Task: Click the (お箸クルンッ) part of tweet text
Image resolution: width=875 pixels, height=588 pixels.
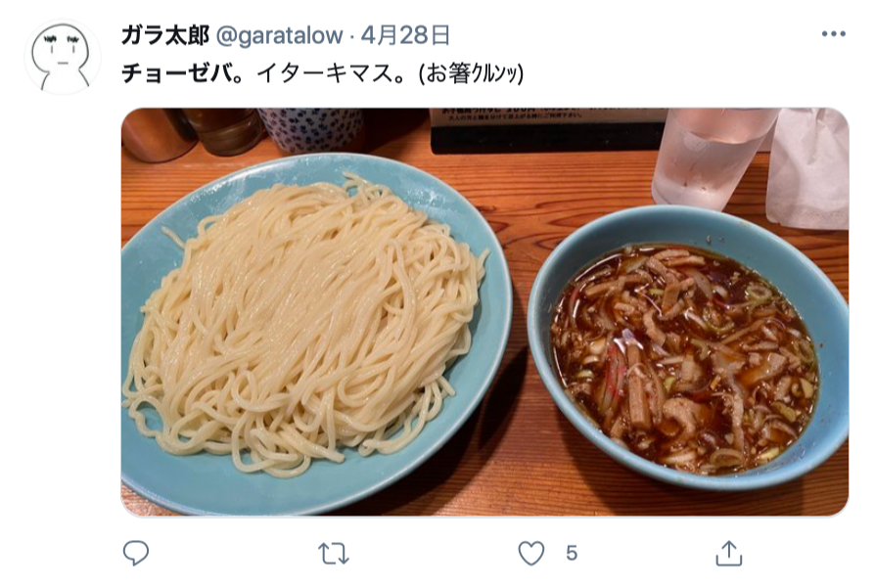Action: click(x=472, y=73)
